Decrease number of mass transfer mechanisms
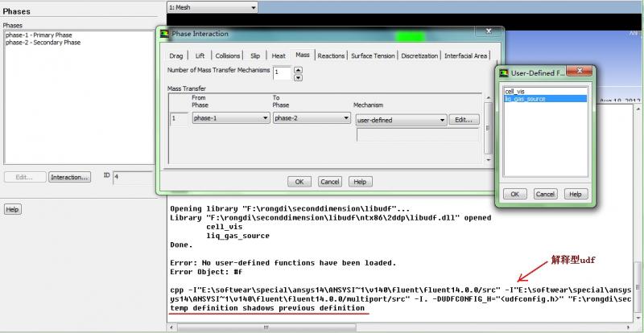Viewport: 644px width, 333px height. [299, 77]
